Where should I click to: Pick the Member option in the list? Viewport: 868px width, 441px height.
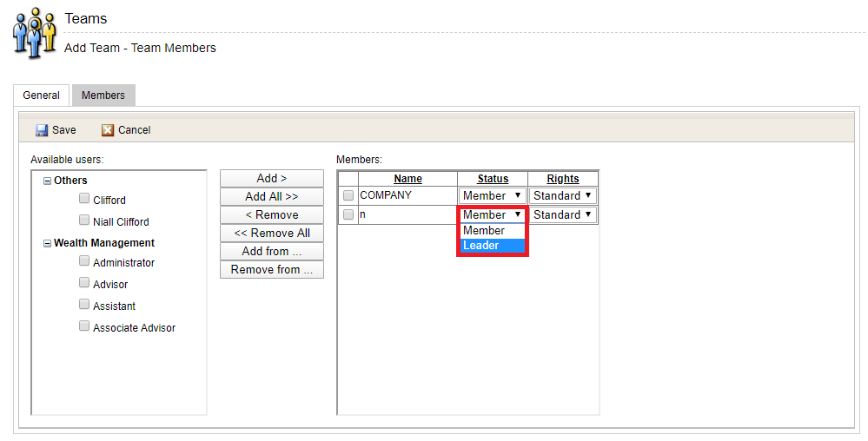(x=492, y=231)
